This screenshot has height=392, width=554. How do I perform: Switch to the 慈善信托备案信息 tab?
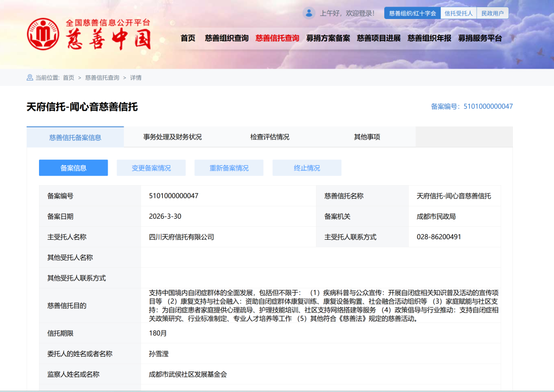tap(75, 137)
